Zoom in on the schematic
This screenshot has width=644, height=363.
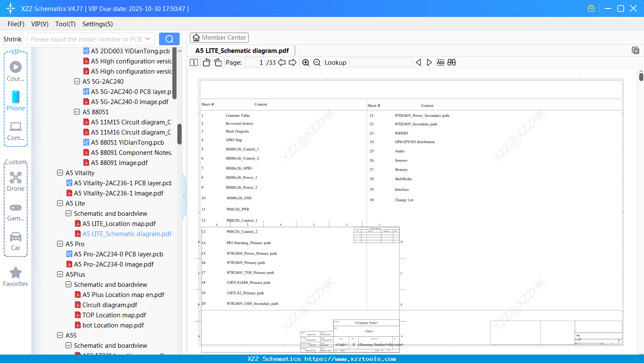click(x=306, y=63)
